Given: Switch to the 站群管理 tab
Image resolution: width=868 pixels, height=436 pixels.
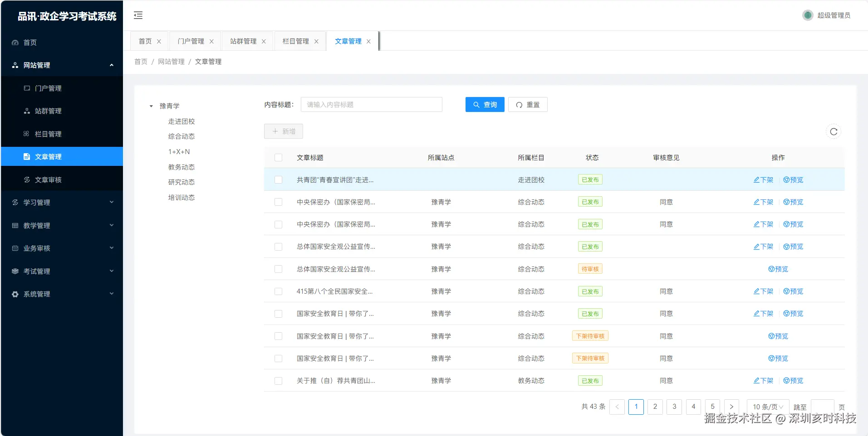Looking at the screenshot, I should coord(243,41).
